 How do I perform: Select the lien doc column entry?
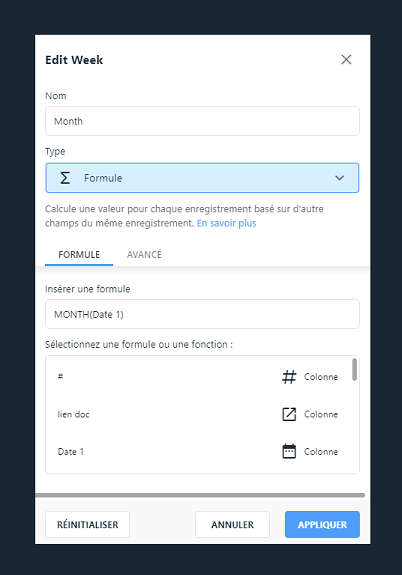(198, 414)
